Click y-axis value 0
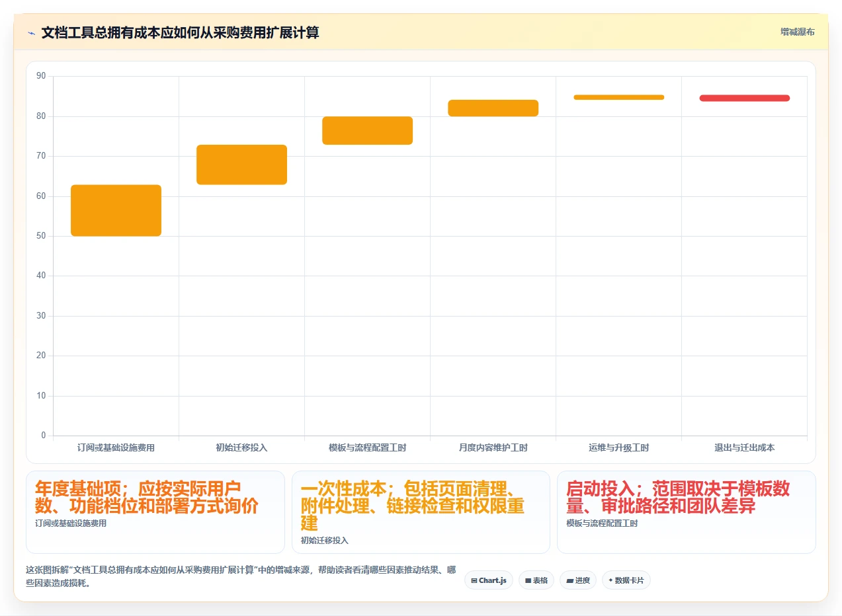This screenshot has height=616, width=842. tap(44, 436)
